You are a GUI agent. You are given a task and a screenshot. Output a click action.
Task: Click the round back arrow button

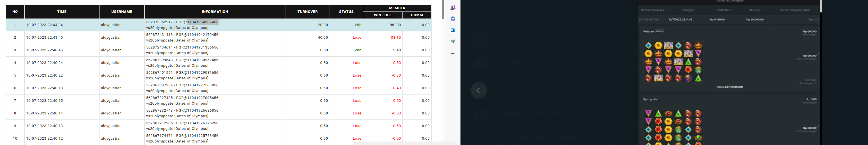[478, 90]
